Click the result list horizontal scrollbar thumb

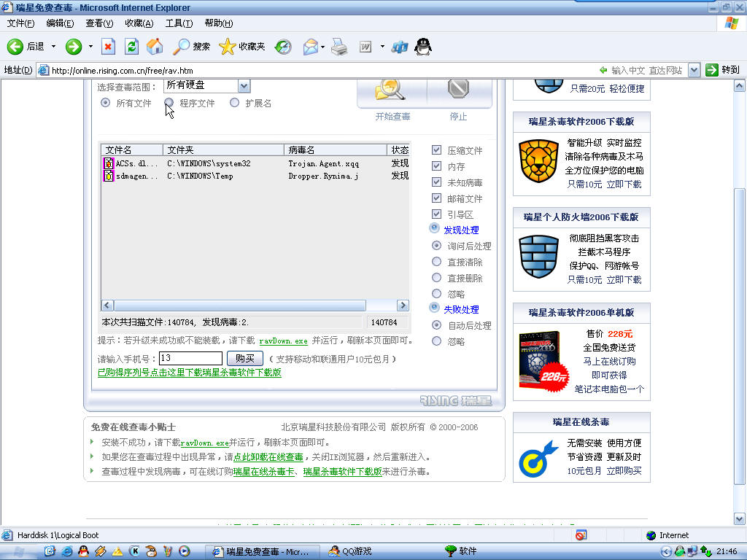pyautogui.click(x=240, y=306)
